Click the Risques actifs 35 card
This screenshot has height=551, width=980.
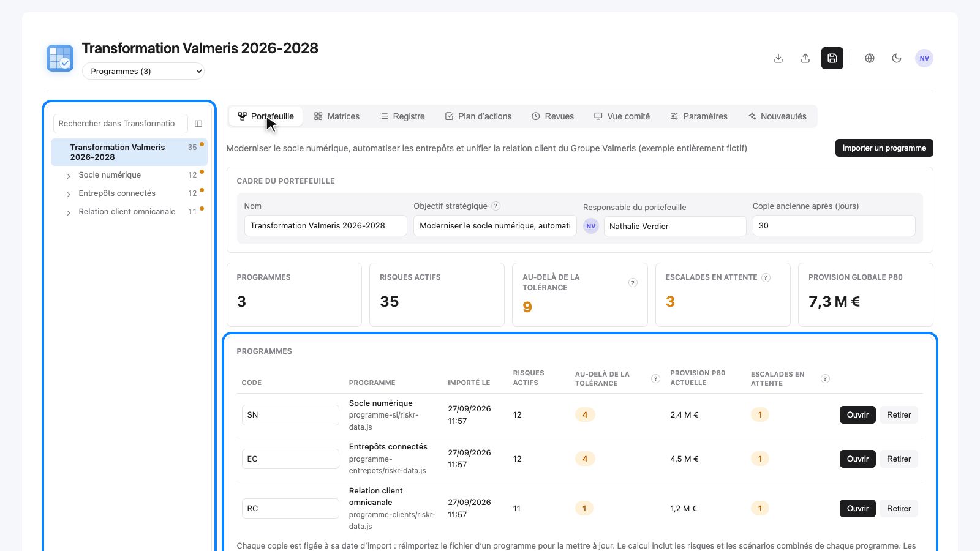point(437,294)
